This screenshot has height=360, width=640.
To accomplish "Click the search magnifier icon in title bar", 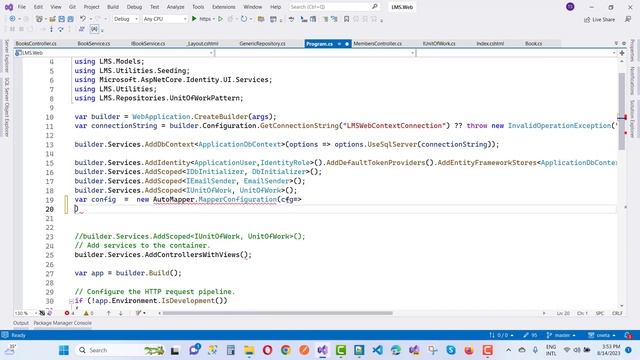I will (x=375, y=7).
